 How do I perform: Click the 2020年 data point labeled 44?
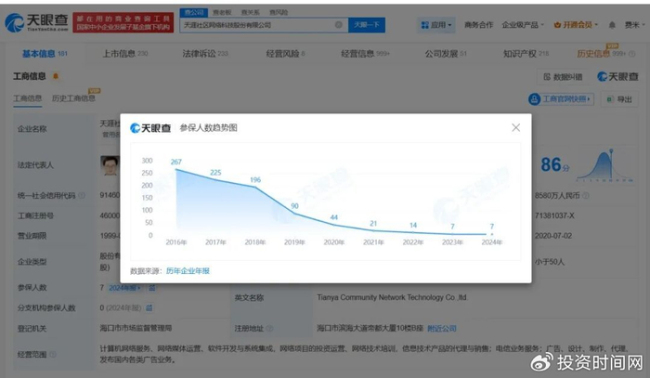pos(334,225)
